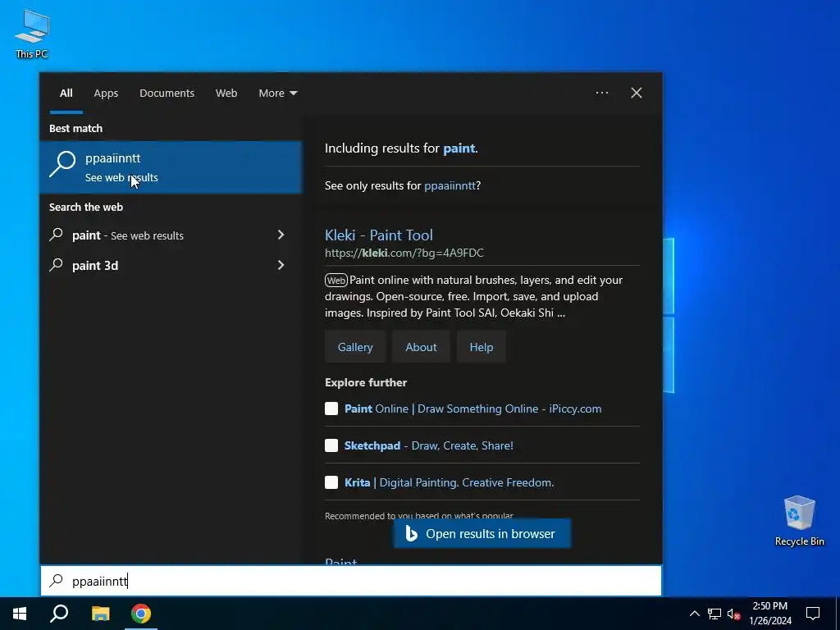The width and height of the screenshot is (840, 630).
Task: Select the 'paint 3d' suggestion
Action: 171,265
